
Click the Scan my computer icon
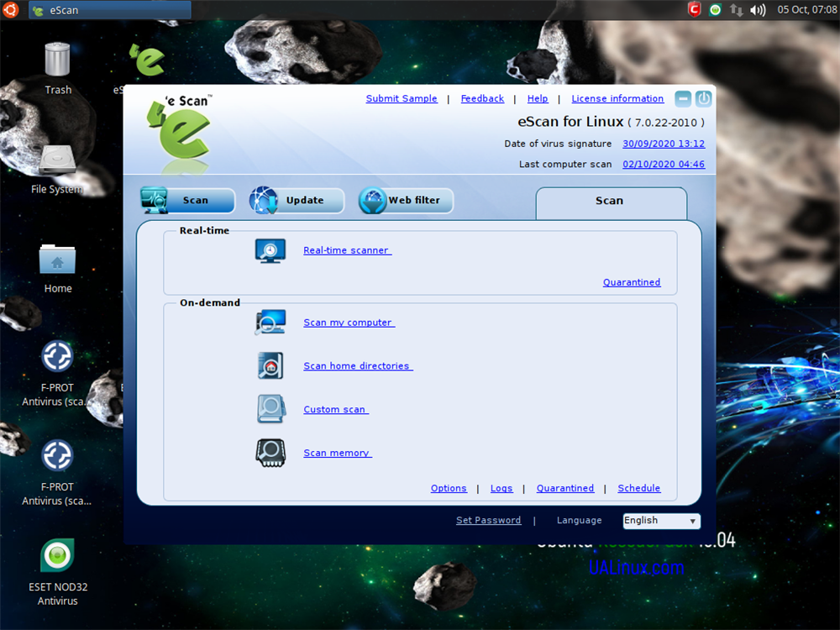click(270, 323)
